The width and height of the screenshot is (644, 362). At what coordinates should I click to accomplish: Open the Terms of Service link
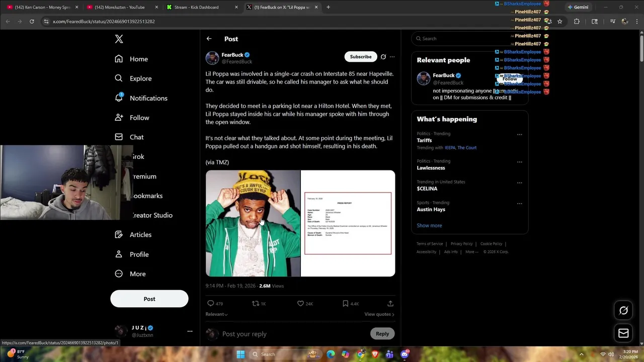coord(430,244)
